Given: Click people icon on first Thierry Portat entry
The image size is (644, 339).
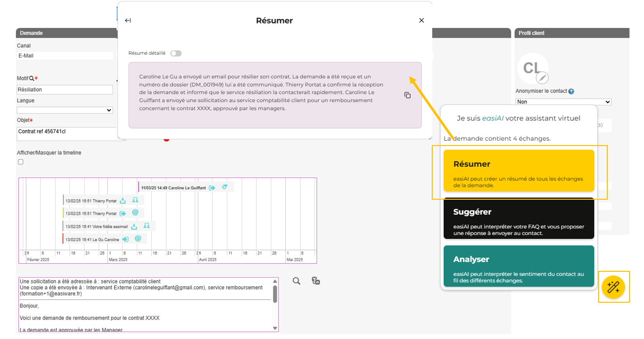Looking at the screenshot, I should tap(135, 200).
